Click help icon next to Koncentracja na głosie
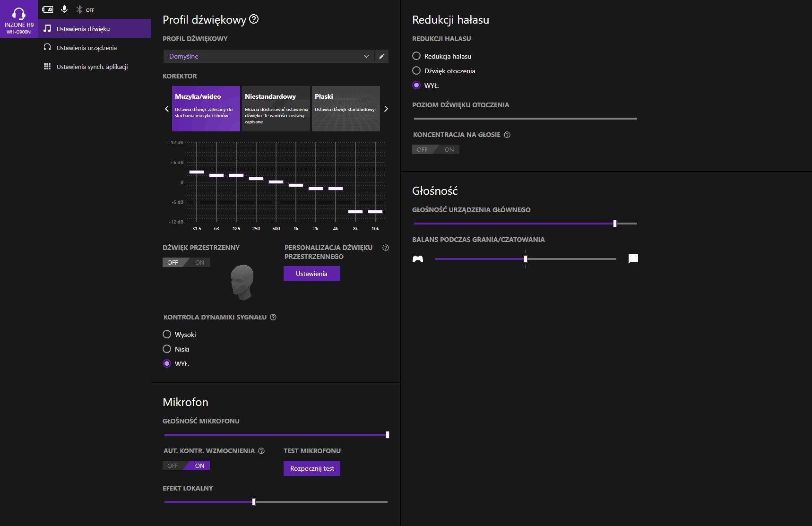 coord(507,135)
